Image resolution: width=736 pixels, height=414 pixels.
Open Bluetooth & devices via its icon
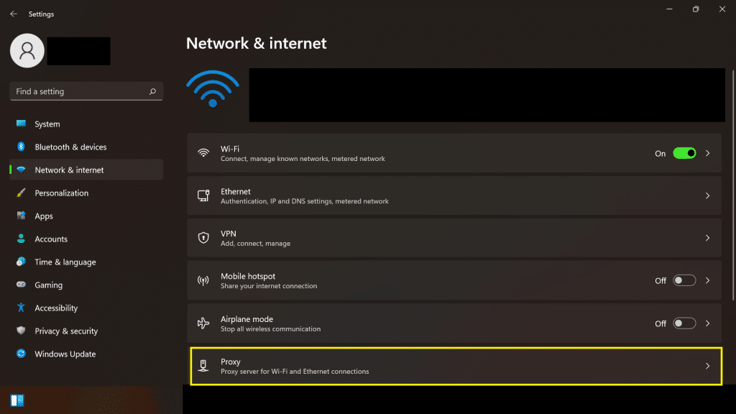(21, 147)
